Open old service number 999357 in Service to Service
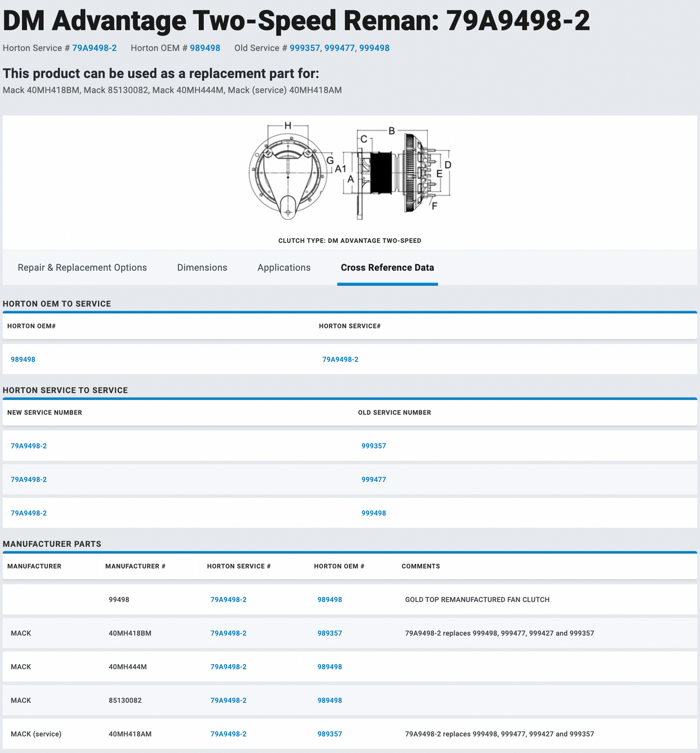This screenshot has width=700, height=753. tap(374, 445)
